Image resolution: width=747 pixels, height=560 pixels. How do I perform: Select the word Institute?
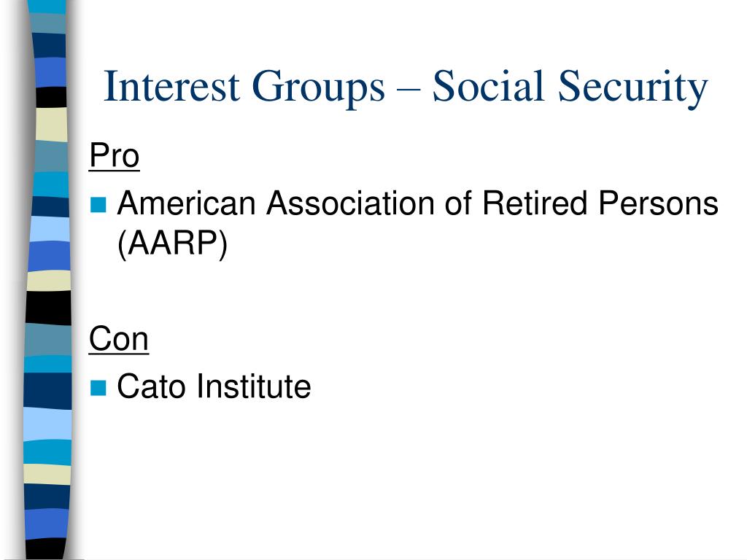(x=253, y=386)
